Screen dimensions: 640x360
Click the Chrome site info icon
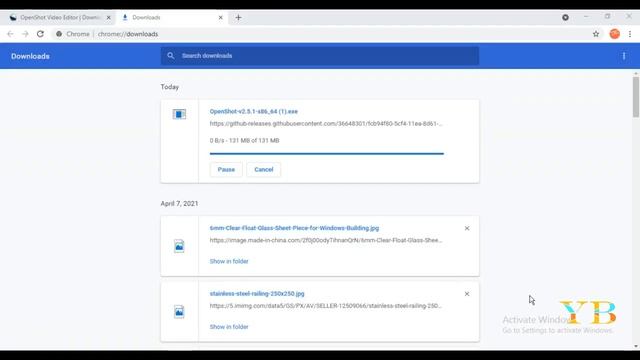59,34
